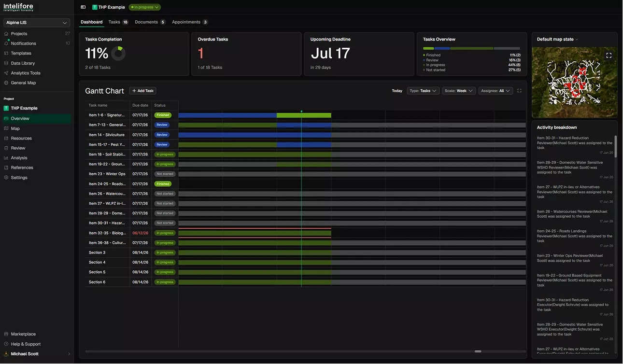This screenshot has height=364, width=623.
Task: Jump to Today in the Gantt chart
Action: click(397, 91)
